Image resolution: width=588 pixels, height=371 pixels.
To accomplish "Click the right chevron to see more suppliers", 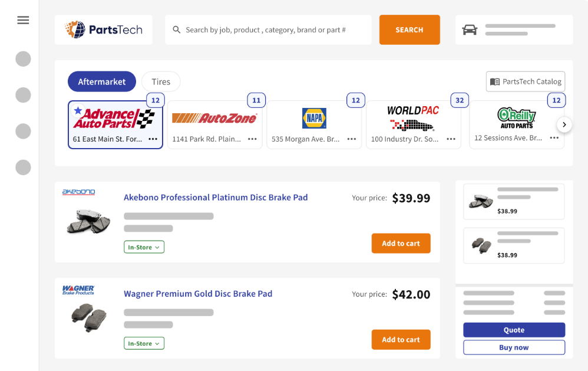I will click(x=564, y=124).
